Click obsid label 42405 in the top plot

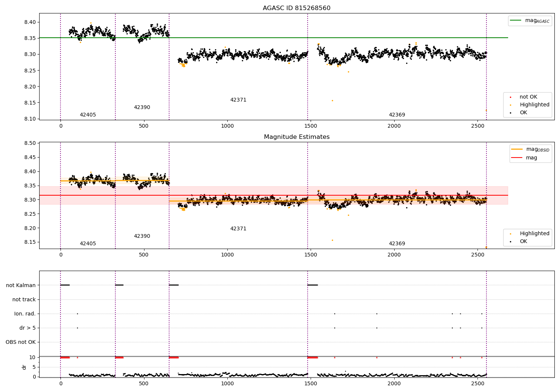(x=88, y=115)
